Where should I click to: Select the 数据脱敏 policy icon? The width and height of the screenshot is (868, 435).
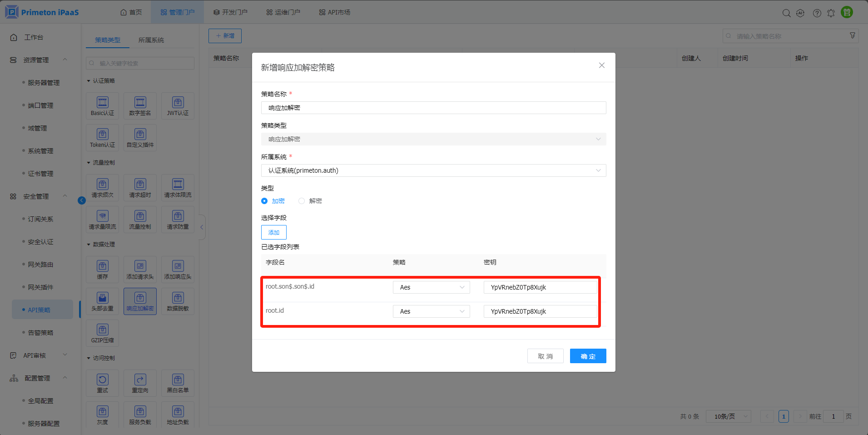[x=178, y=301]
